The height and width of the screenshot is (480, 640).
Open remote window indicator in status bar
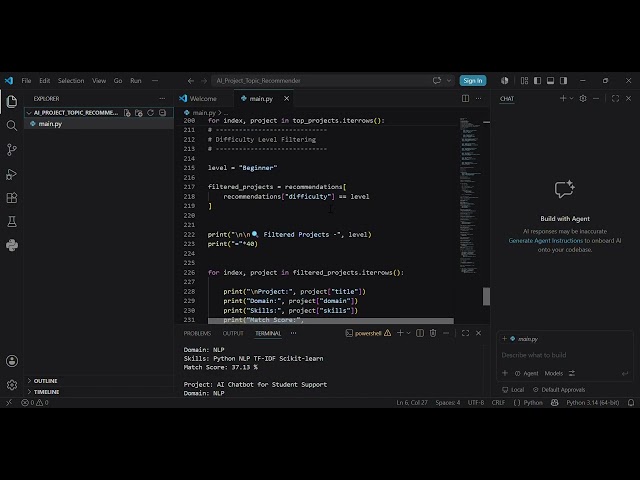[9, 402]
